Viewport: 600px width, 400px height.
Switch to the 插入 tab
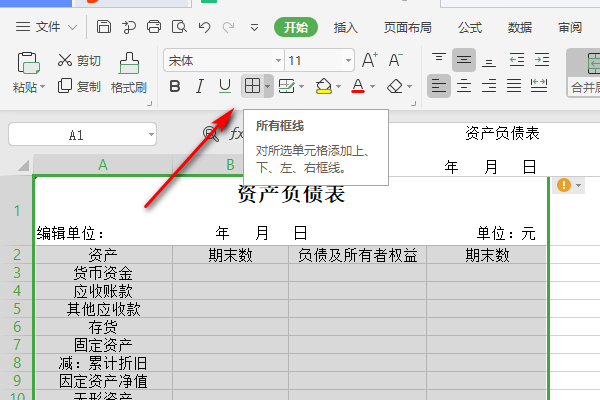[346, 27]
